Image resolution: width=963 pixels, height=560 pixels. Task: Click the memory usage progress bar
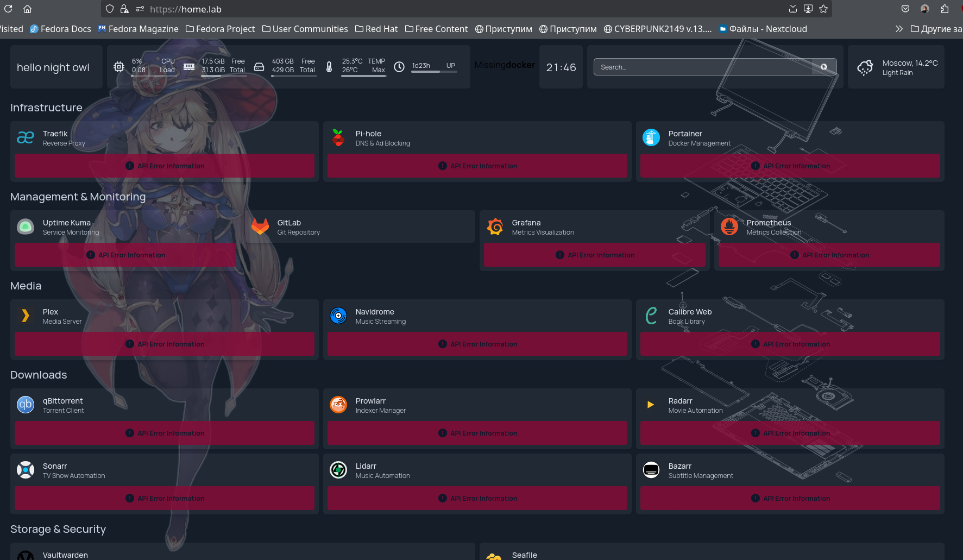tap(224, 76)
